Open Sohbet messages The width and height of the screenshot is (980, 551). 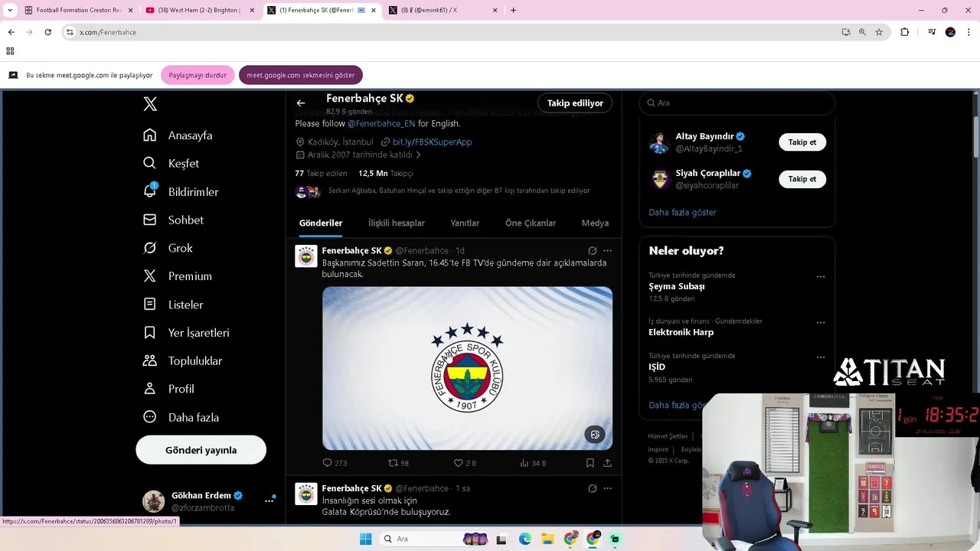coord(173,220)
